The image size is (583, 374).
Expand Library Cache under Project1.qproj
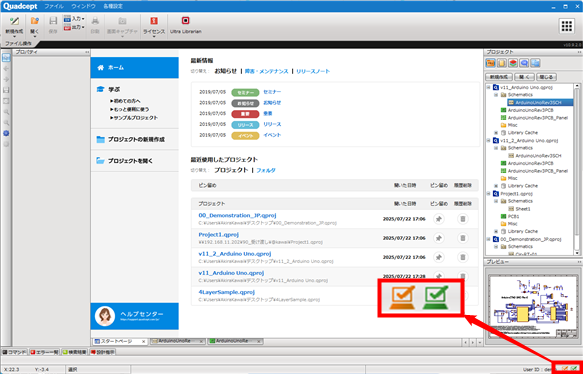(x=496, y=231)
